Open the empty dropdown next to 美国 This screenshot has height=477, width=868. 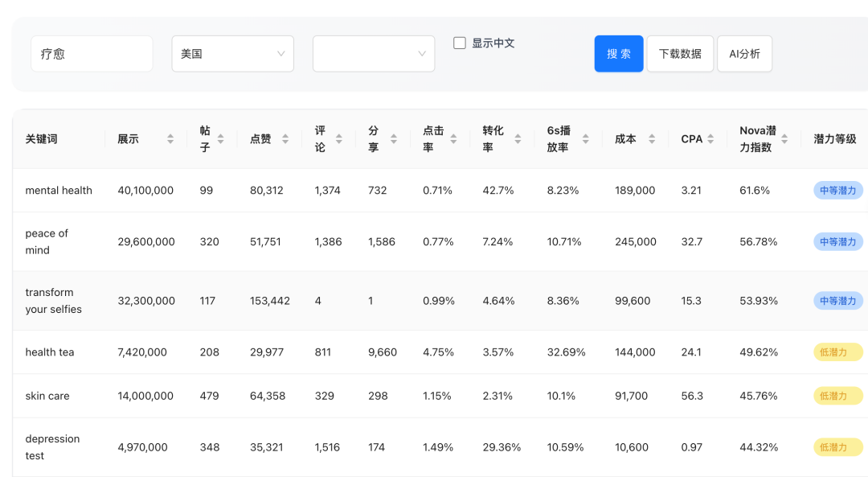click(374, 54)
